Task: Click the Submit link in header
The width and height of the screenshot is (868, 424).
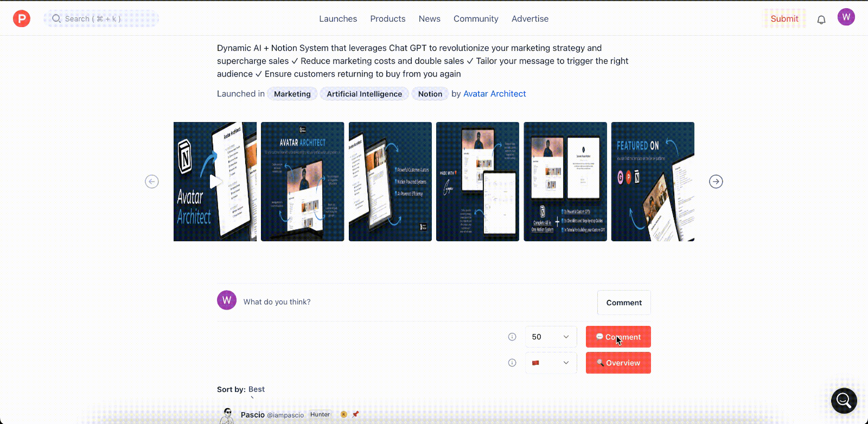Action: pos(784,18)
